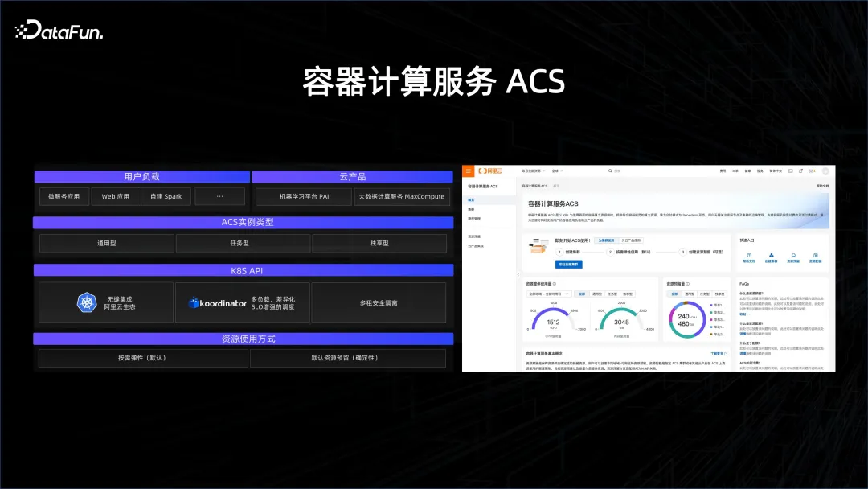Select the 任务型 filter in 资源预留量 panel
The width and height of the screenshot is (868, 489).
[x=704, y=294]
